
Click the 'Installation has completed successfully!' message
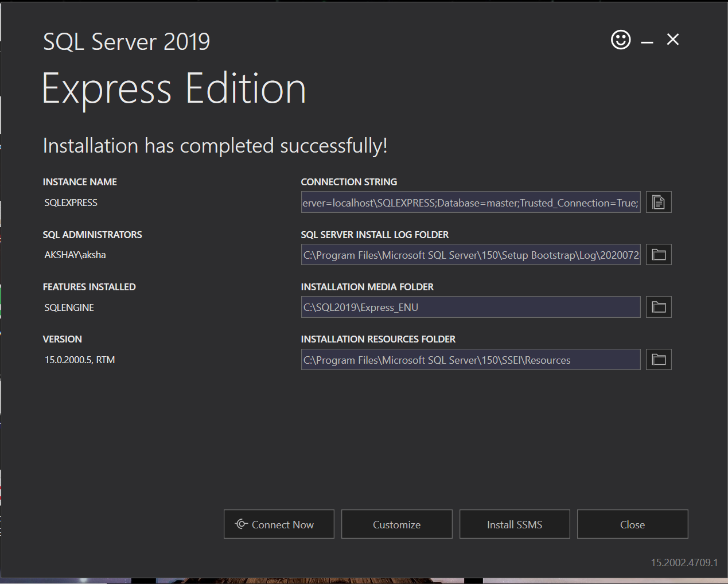(x=215, y=146)
